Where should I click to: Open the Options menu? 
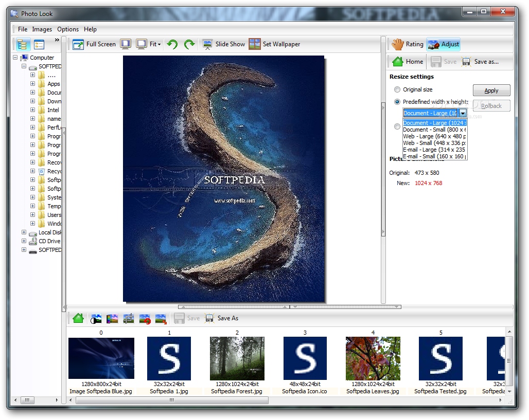coord(68,29)
